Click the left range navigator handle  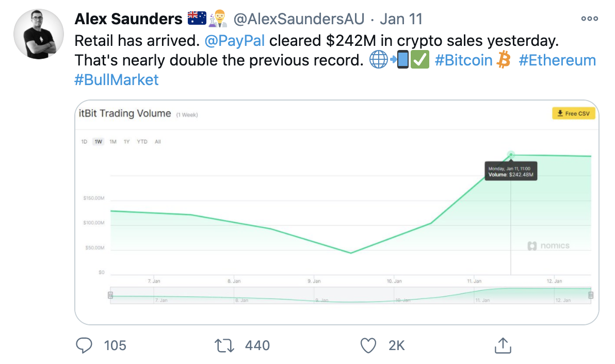pos(110,295)
